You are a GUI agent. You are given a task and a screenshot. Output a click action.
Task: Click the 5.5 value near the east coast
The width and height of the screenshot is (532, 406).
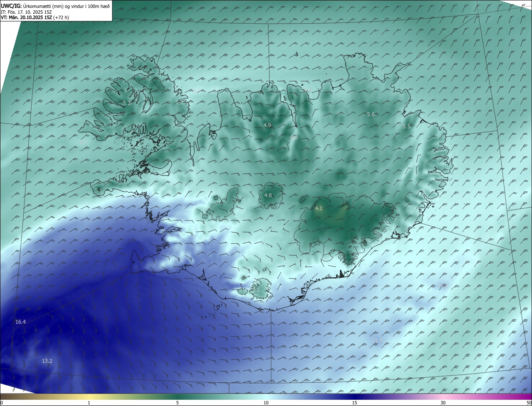(x=406, y=126)
